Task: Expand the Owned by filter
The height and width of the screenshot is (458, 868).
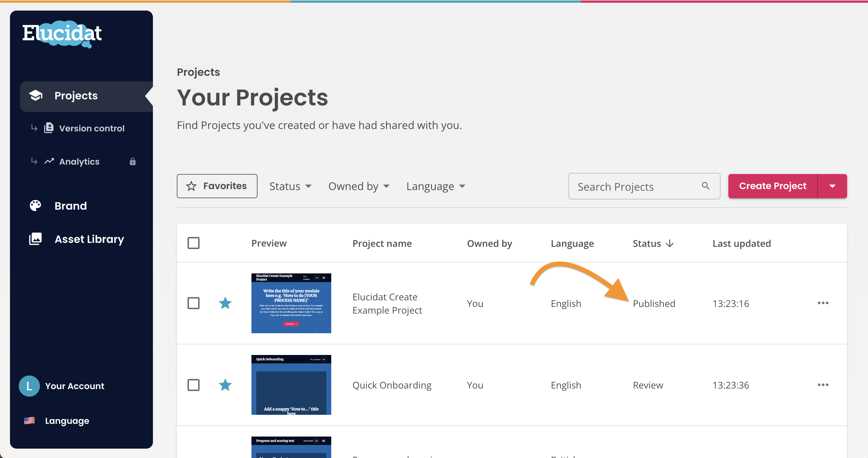Action: [358, 186]
